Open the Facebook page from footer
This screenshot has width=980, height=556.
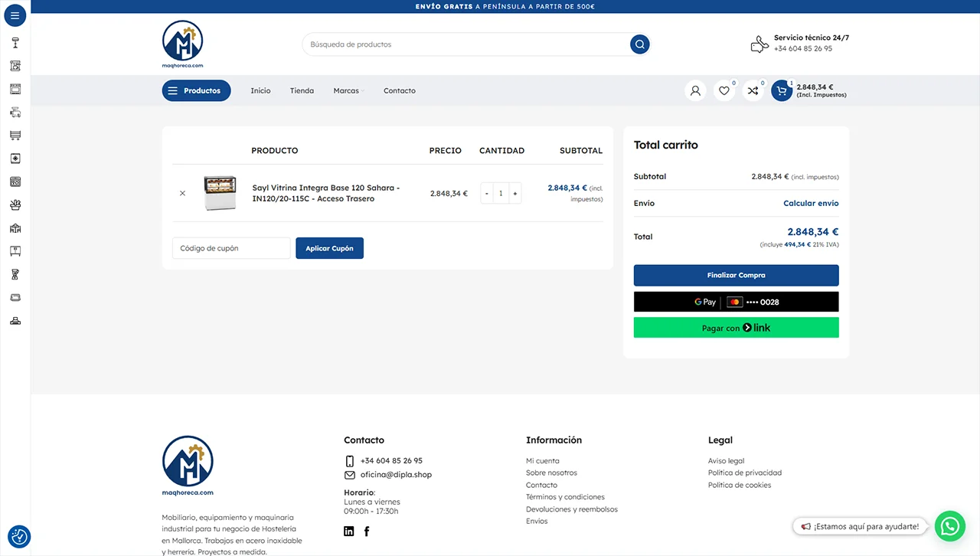(x=367, y=531)
